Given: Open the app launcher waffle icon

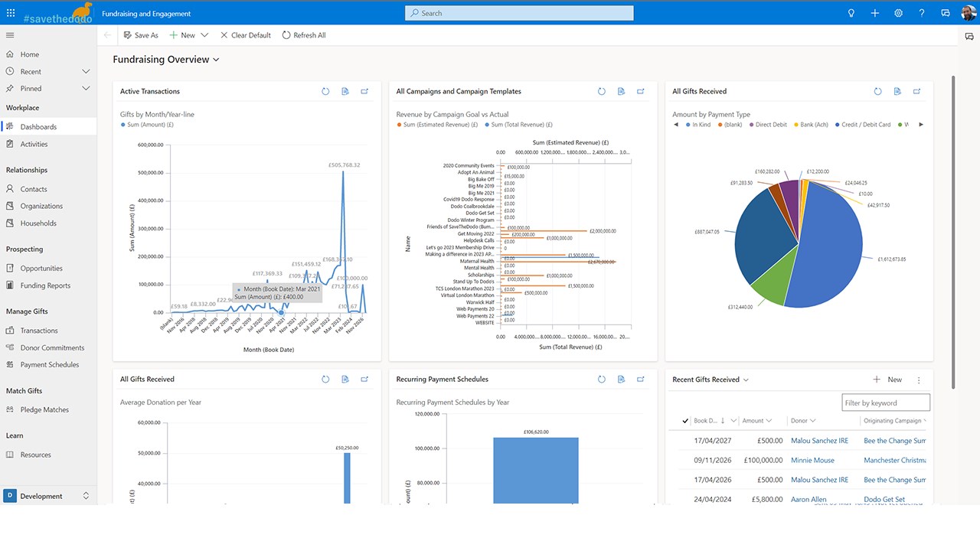Looking at the screenshot, I should tap(11, 13).
